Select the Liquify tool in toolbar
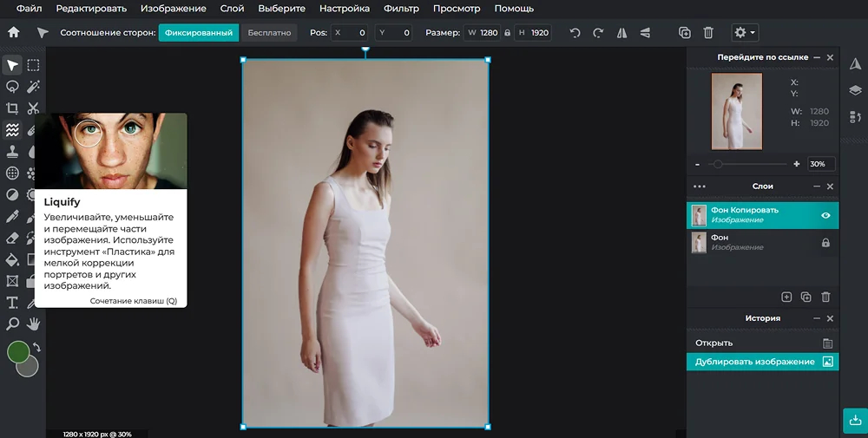This screenshot has width=868, height=438. point(12,130)
